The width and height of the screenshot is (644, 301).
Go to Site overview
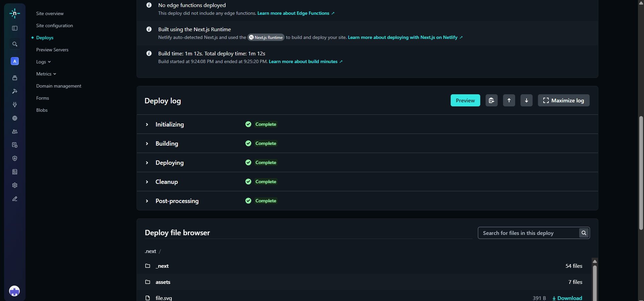[50, 13]
